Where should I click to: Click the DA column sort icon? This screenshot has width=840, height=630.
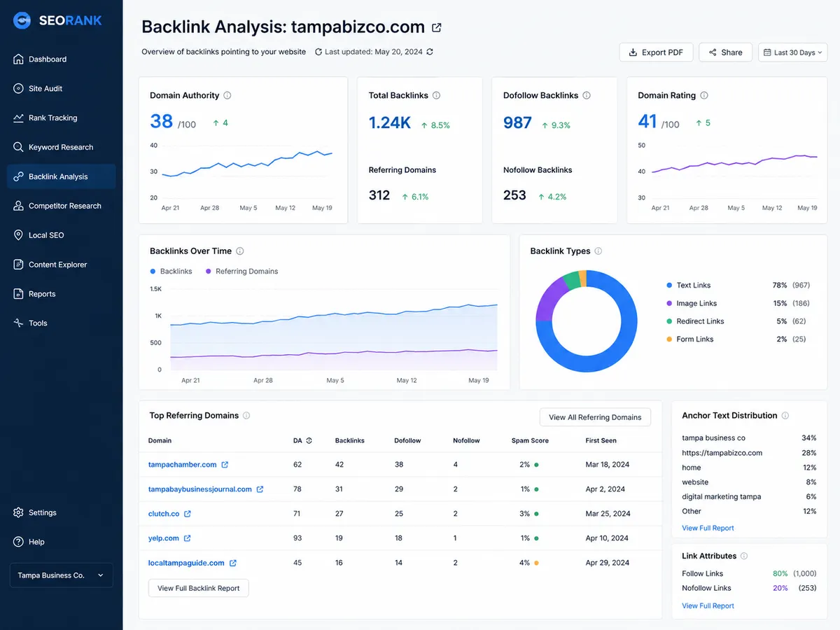pyautogui.click(x=309, y=441)
